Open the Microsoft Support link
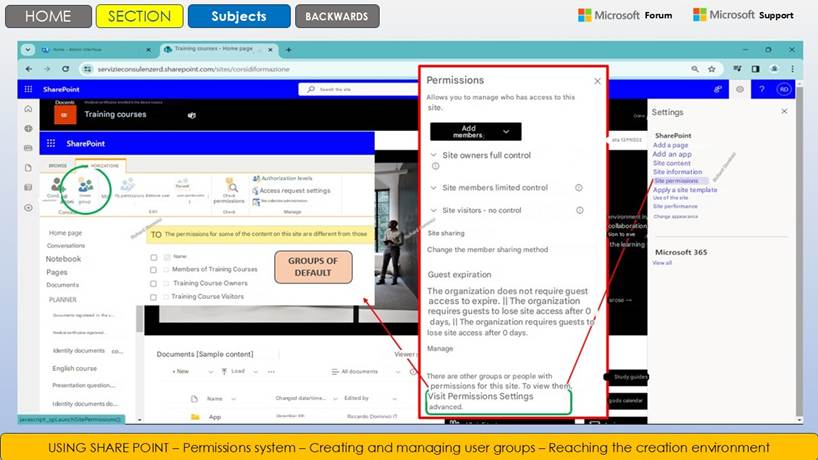The height and width of the screenshot is (460, 818). tap(743, 15)
